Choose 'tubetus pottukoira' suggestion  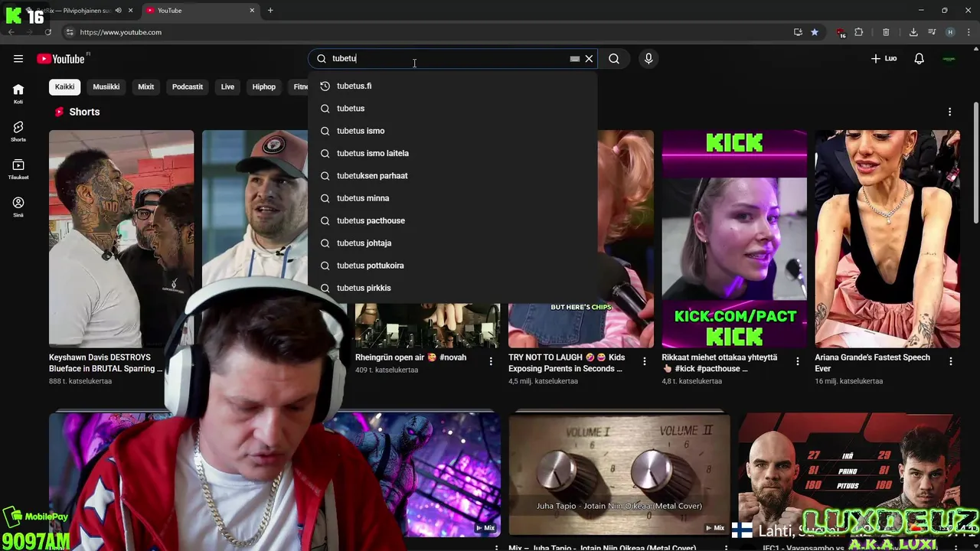(452, 266)
